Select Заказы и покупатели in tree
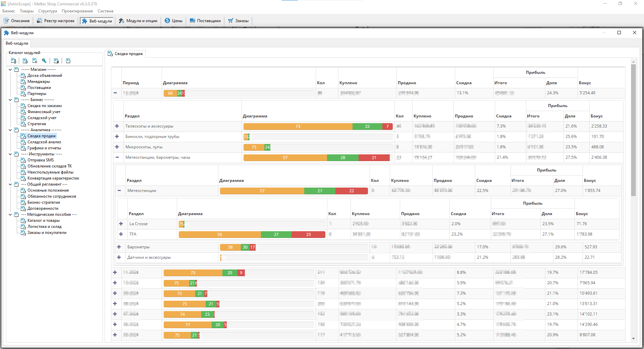 (47, 233)
